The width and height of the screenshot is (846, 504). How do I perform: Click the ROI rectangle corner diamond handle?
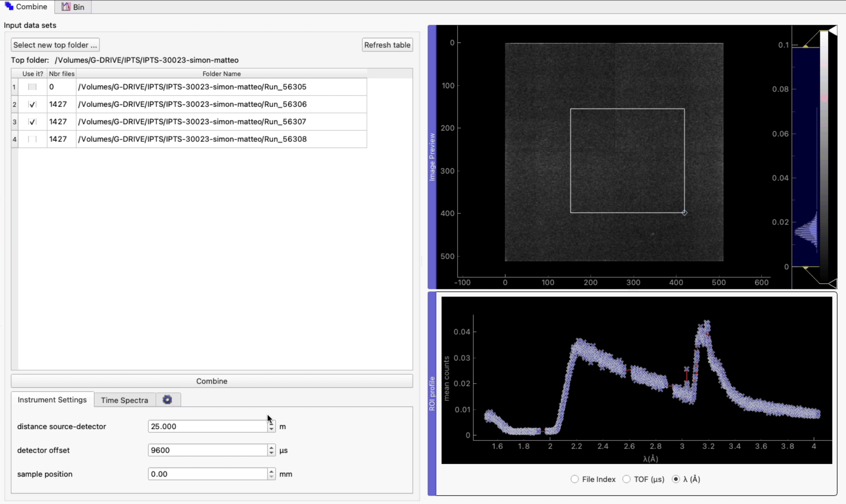pos(684,213)
